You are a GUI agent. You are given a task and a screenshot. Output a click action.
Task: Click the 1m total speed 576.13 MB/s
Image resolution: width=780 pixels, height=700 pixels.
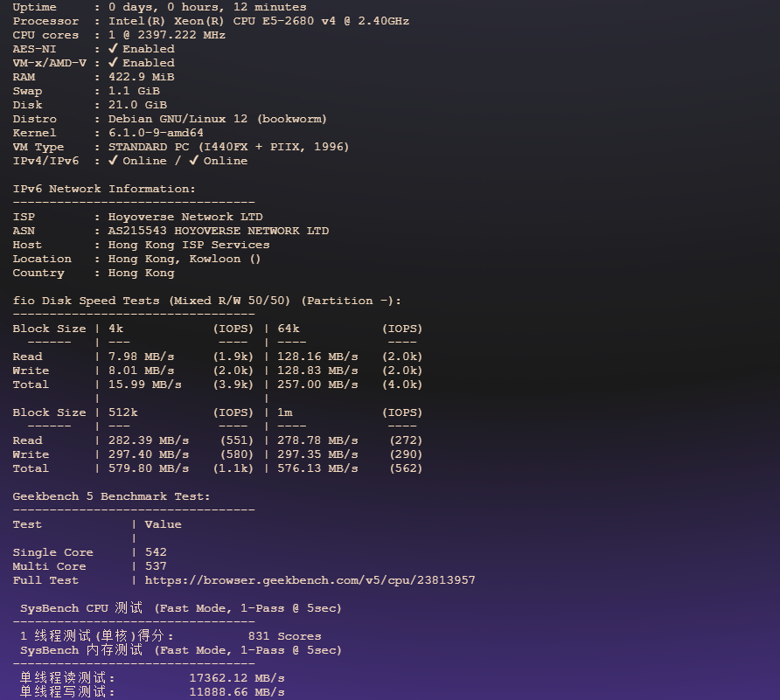click(x=317, y=468)
